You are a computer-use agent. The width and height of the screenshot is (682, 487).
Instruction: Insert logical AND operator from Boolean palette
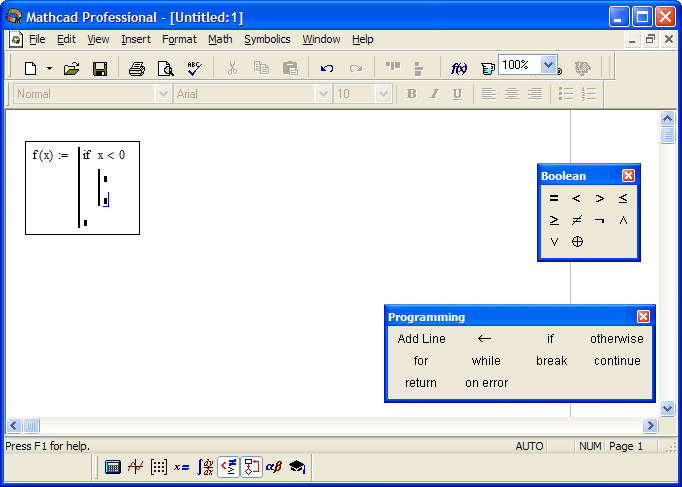click(623, 220)
